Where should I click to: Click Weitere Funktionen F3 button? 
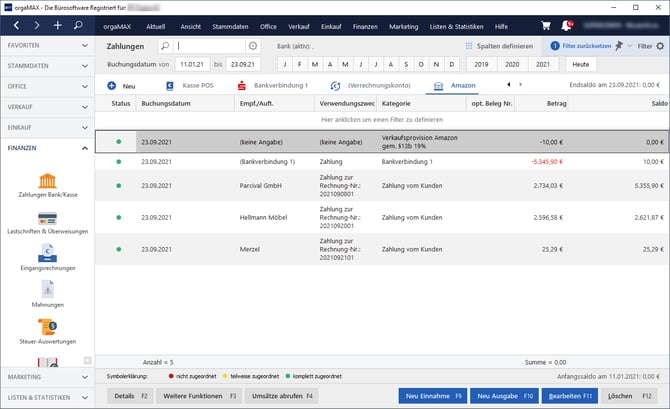tap(199, 396)
